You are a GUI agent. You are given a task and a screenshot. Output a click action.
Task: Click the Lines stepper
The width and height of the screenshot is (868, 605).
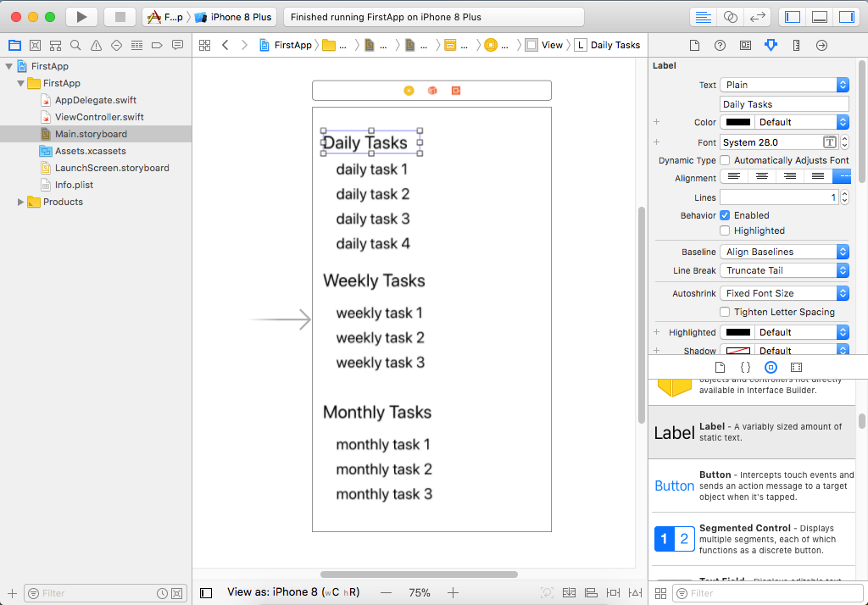844,197
